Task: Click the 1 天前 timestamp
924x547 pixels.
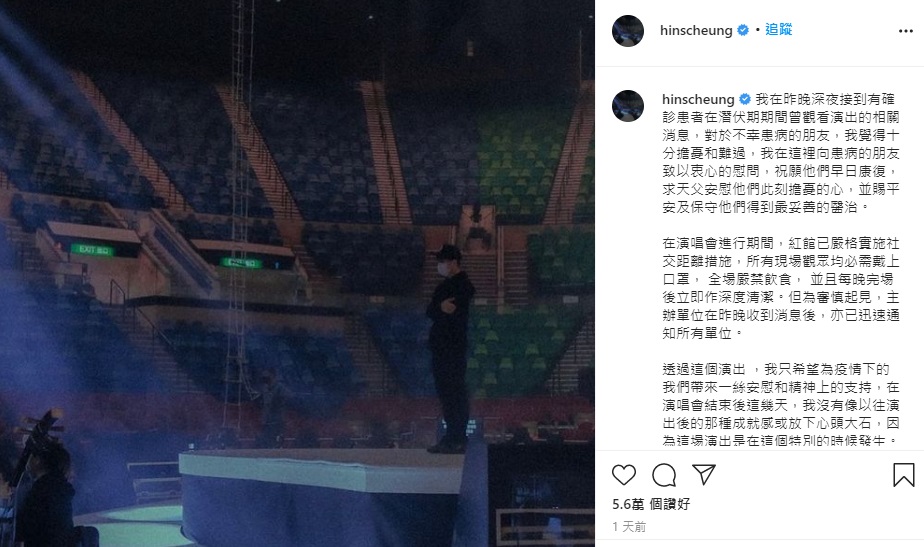Action: pos(629,527)
